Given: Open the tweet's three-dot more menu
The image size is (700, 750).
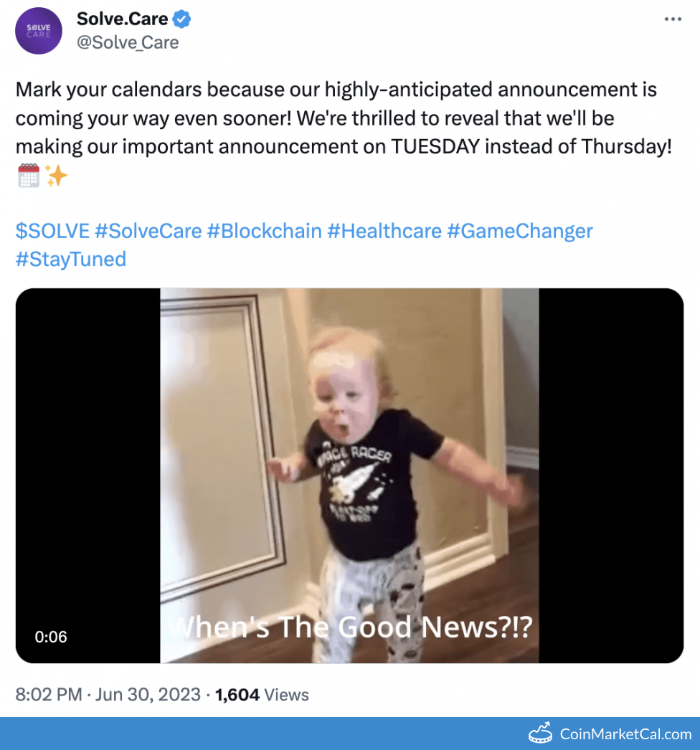Looking at the screenshot, I should click(672, 19).
